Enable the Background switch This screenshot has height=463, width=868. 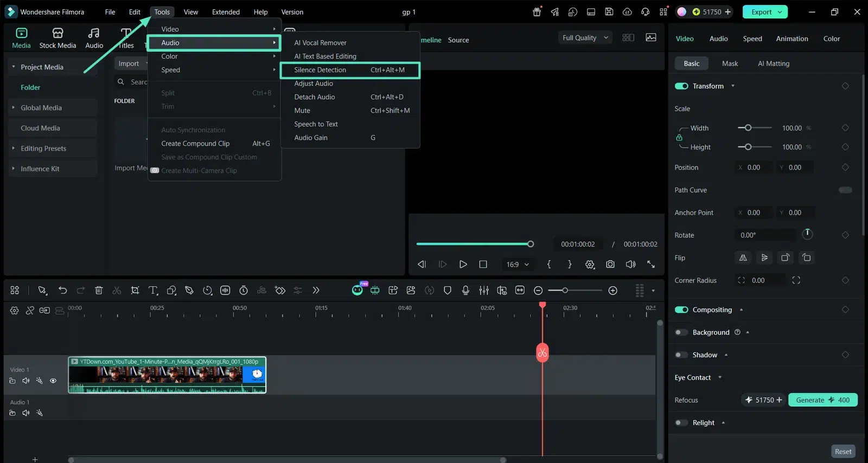click(x=681, y=332)
